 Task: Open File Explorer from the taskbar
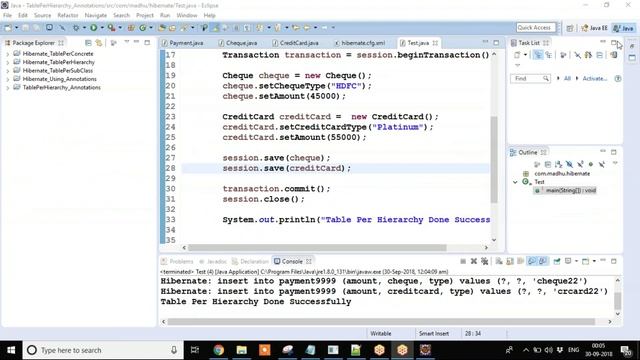(x=242, y=350)
